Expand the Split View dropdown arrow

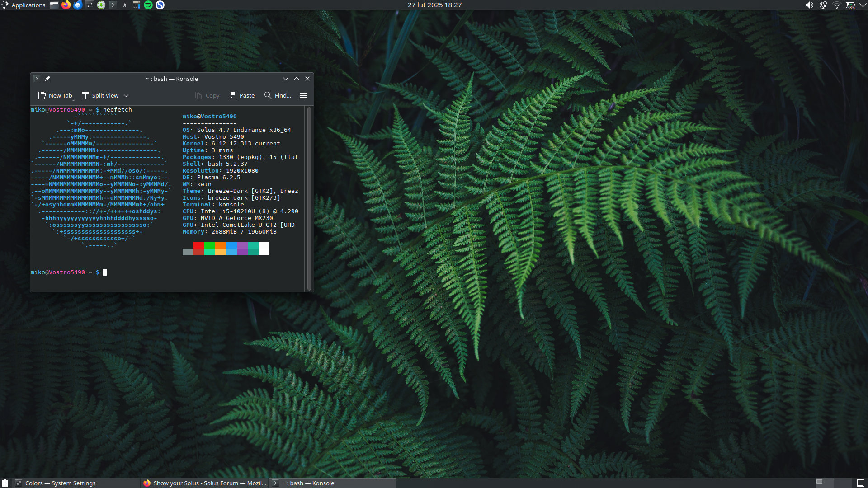126,95
